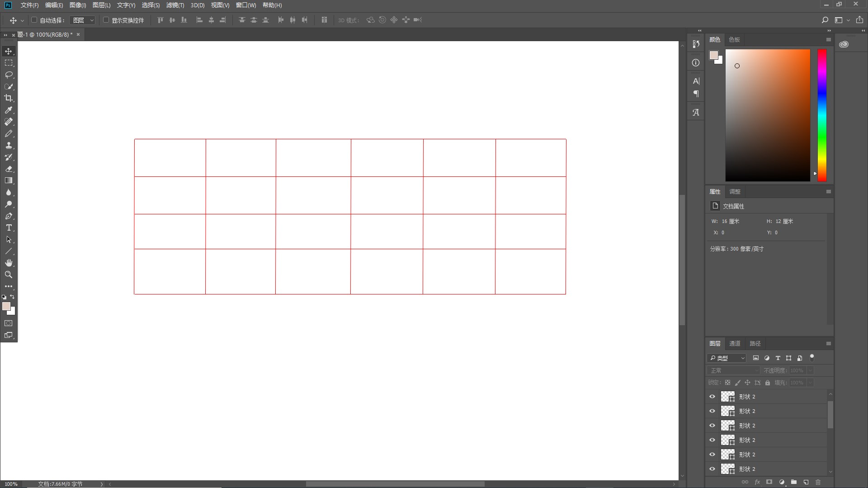Enable the 自动选择 checkbox
The image size is (868, 488).
click(x=34, y=20)
